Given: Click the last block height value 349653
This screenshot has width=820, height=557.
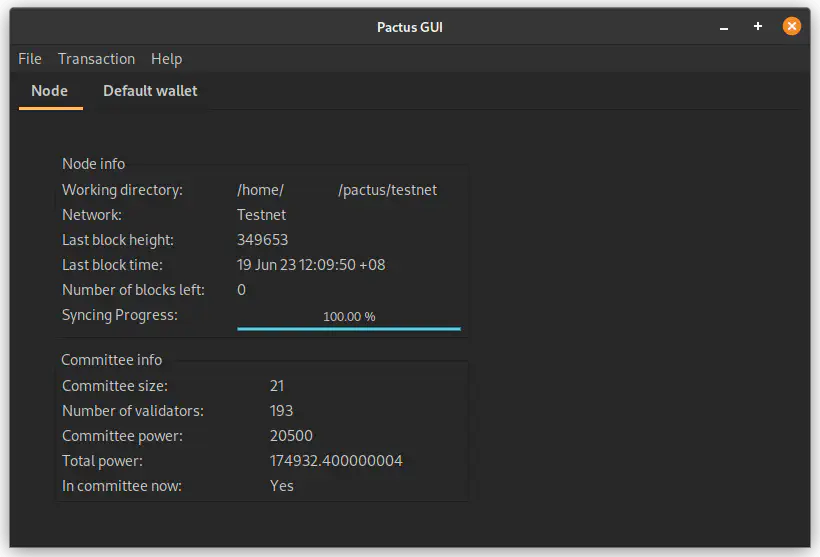Looking at the screenshot, I should tap(263, 240).
